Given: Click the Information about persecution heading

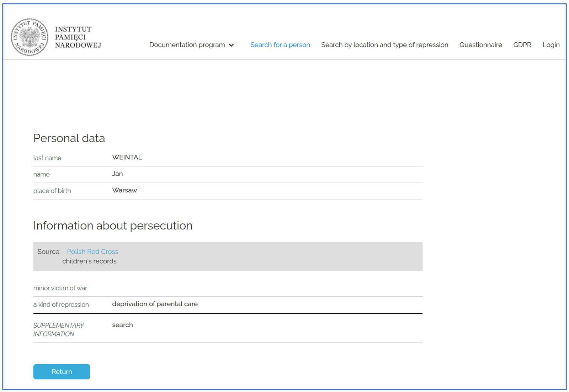Looking at the screenshot, I should [x=113, y=226].
